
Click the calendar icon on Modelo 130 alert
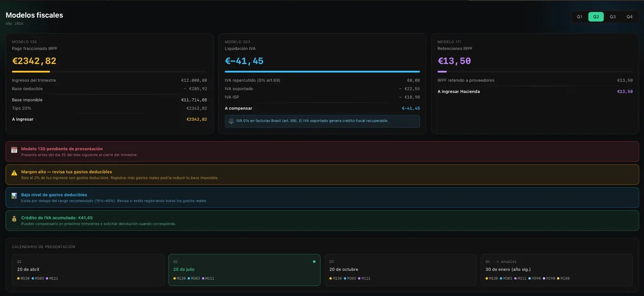pyautogui.click(x=14, y=150)
